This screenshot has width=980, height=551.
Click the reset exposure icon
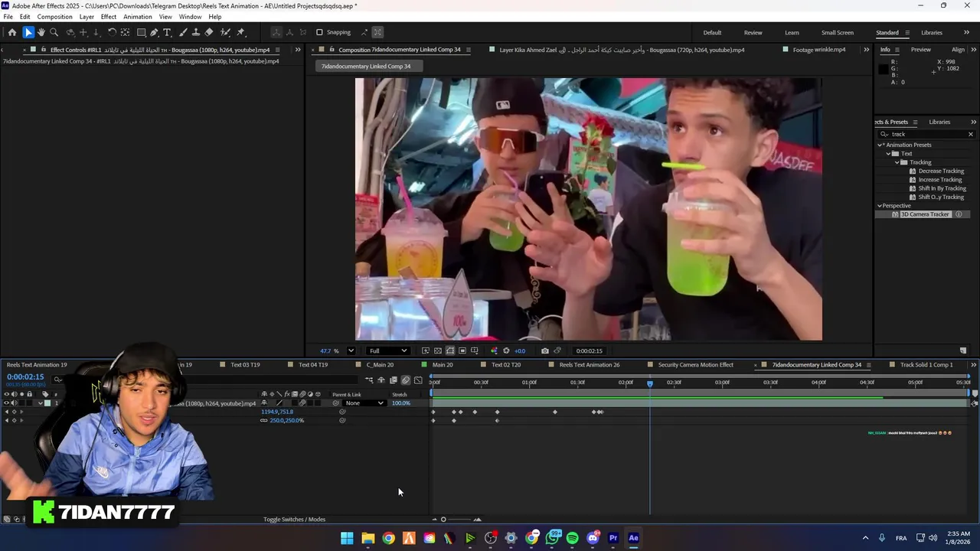click(x=506, y=350)
